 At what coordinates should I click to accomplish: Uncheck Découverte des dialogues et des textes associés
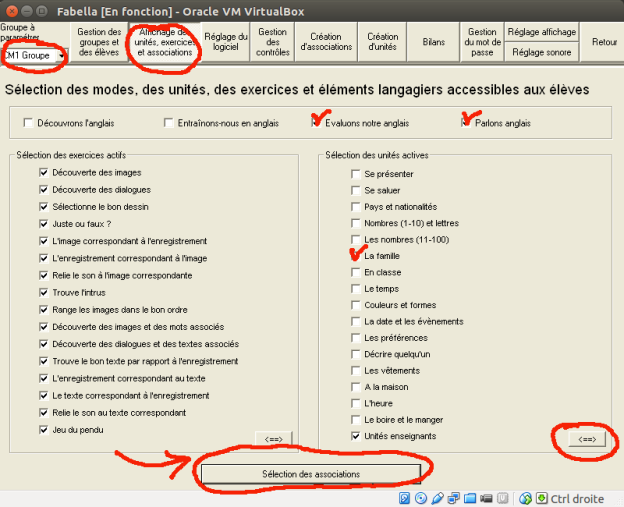44,344
